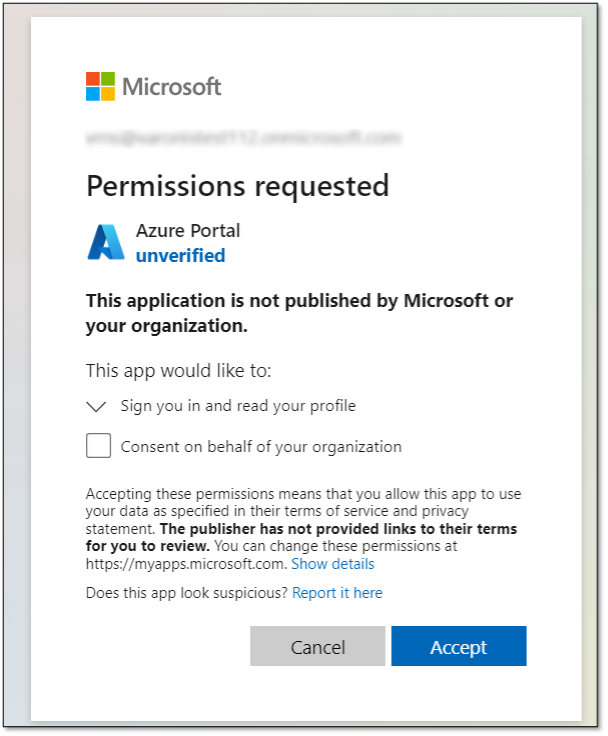Expand the sign-in permission chevron
The height and width of the screenshot is (736, 608).
97,406
